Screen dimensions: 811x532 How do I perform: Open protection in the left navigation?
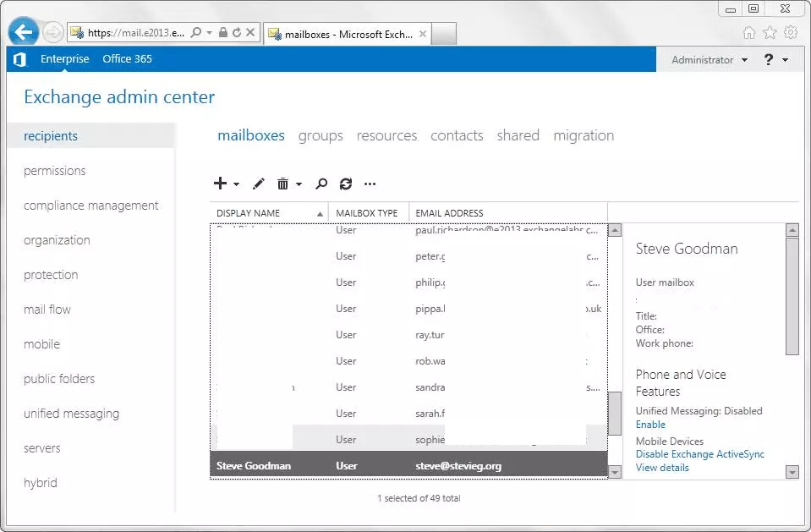[x=51, y=275]
